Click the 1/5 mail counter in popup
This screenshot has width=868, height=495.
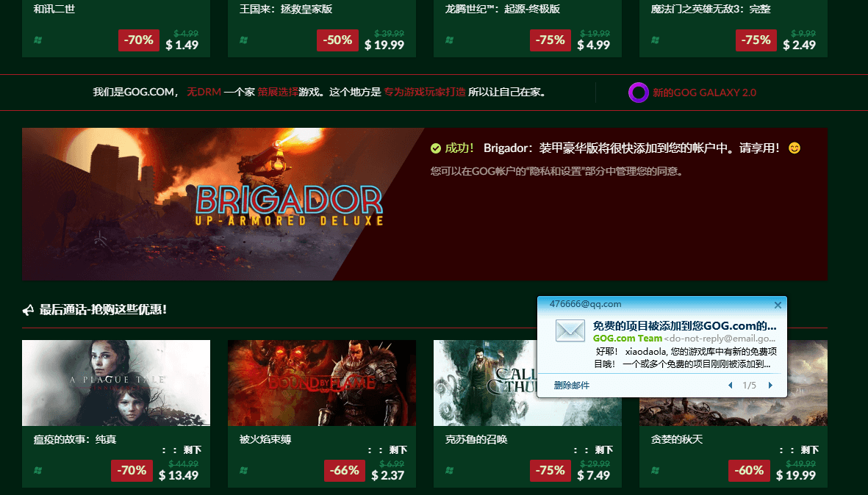click(750, 385)
